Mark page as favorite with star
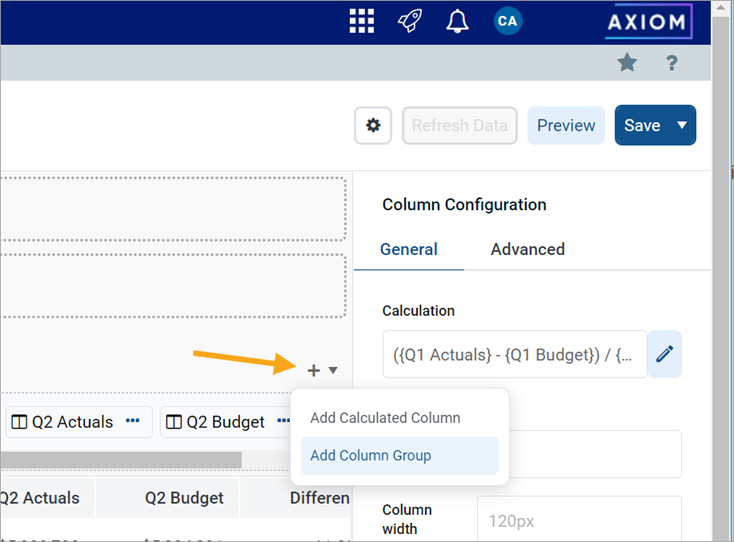This screenshot has height=542, width=734. tap(627, 63)
